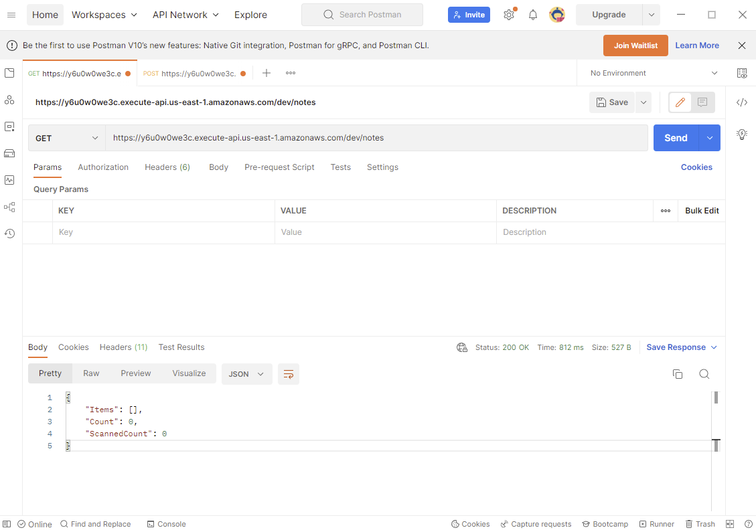The image size is (756, 532).
Task: Search within the response body
Action: 704,374
